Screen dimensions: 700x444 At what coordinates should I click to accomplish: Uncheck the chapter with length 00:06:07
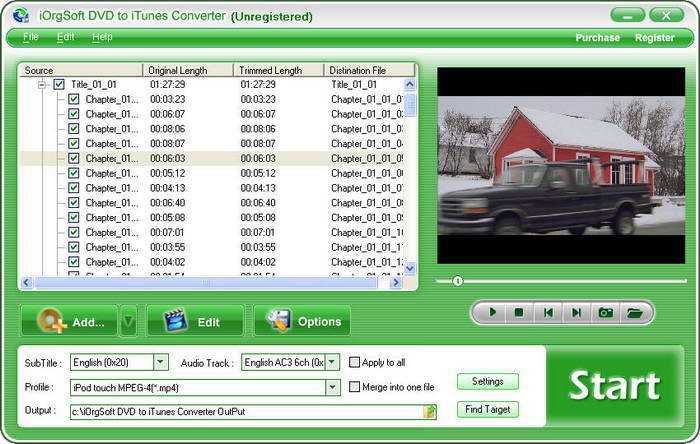pyautogui.click(x=74, y=114)
